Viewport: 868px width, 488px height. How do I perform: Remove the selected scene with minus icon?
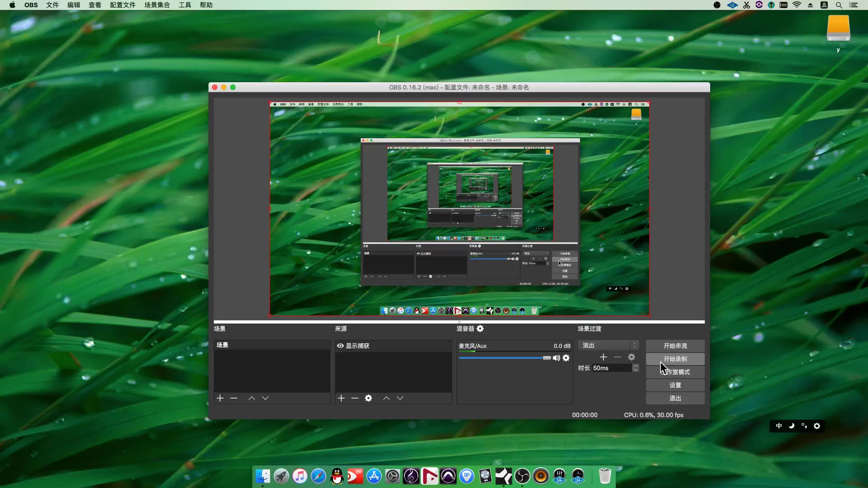click(234, 398)
